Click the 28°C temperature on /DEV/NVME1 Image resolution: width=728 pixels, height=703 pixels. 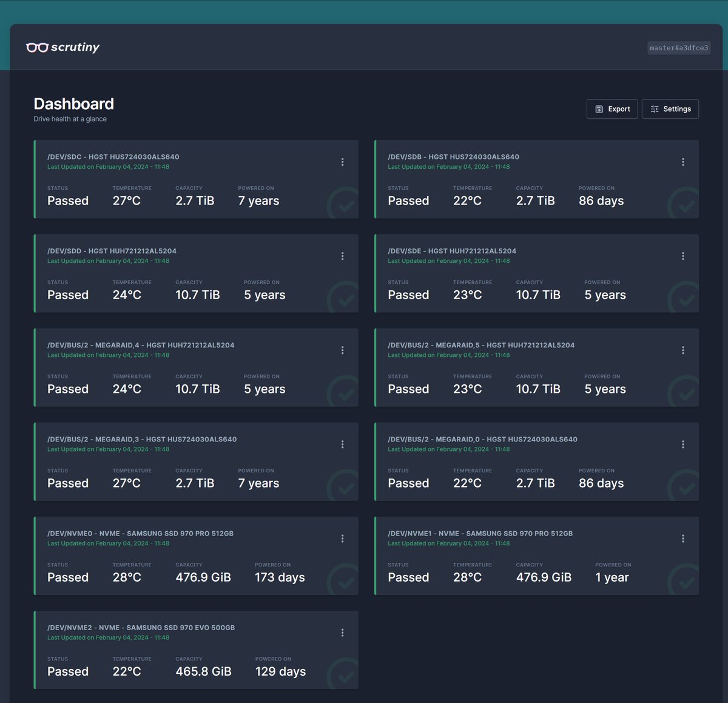click(467, 577)
